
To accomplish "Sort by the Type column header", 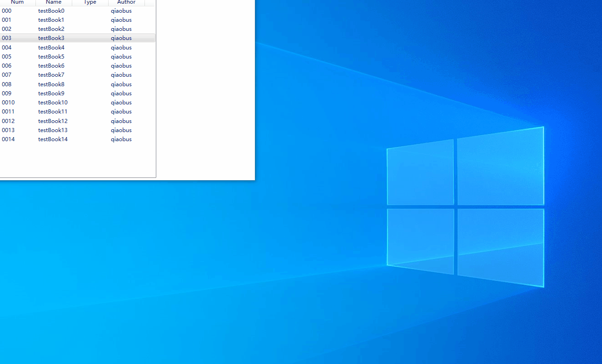I will point(90,3).
